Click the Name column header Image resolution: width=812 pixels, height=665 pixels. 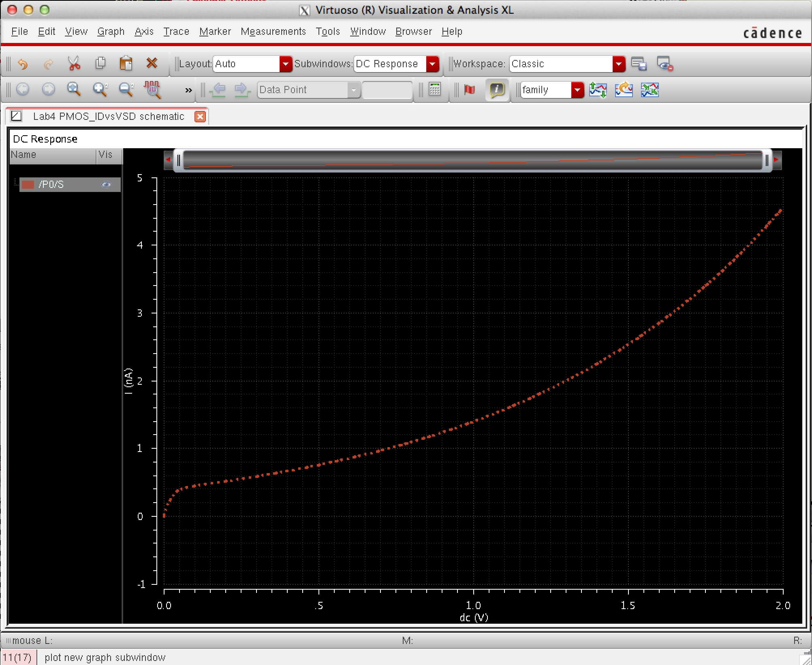point(53,156)
